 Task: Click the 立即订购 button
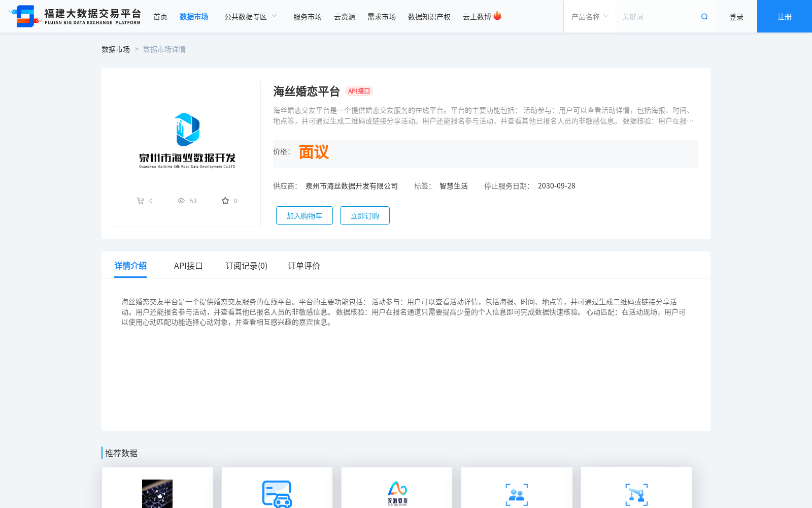point(365,215)
